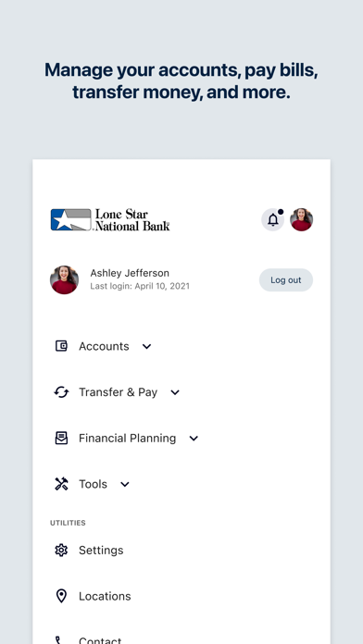Open notifications bell icon

(272, 219)
